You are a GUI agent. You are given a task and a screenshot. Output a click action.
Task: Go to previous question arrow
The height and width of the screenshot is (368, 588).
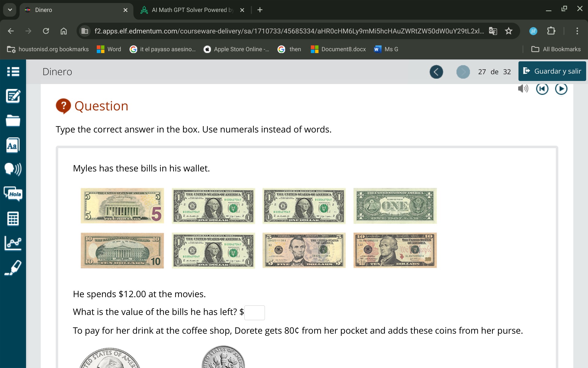[436, 72]
